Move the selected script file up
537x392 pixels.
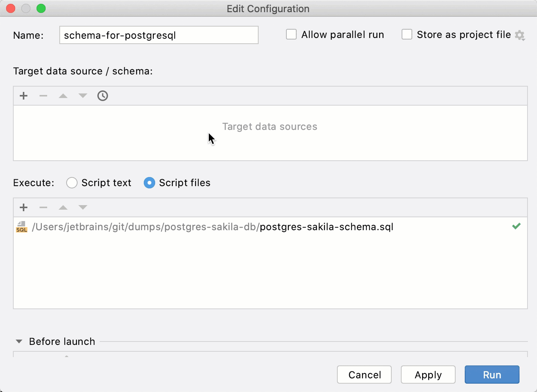[63, 207]
